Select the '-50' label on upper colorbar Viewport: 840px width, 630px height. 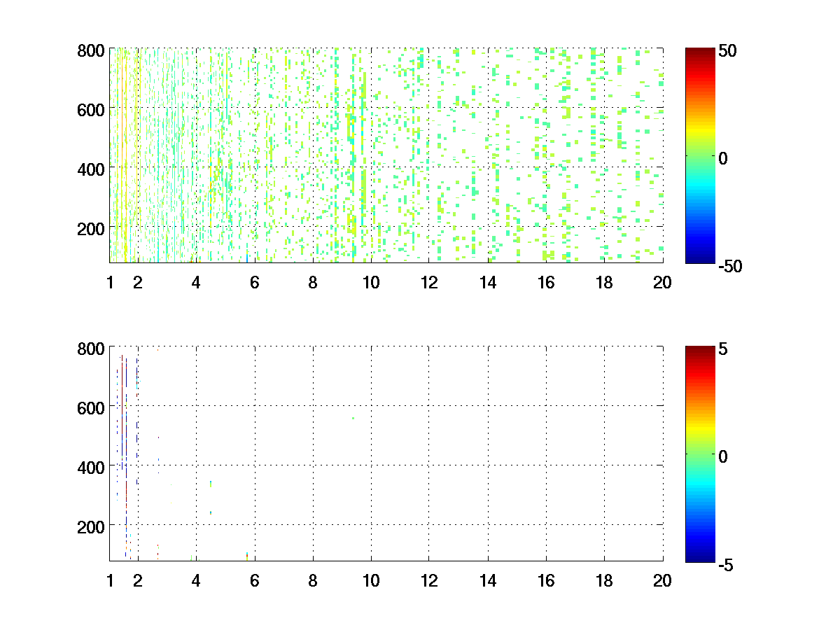729,266
